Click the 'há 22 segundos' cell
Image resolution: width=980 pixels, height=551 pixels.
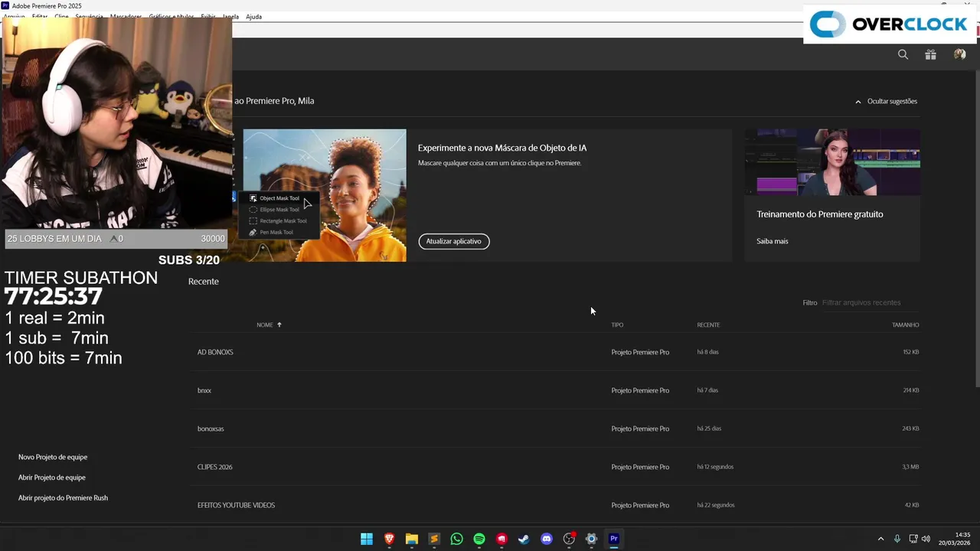click(x=716, y=505)
